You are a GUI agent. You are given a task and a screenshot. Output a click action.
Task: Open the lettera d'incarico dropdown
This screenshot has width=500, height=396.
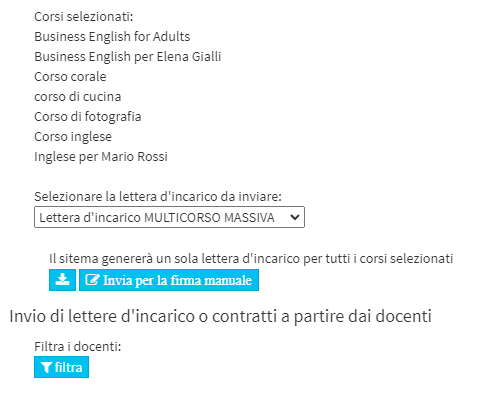[x=169, y=217]
